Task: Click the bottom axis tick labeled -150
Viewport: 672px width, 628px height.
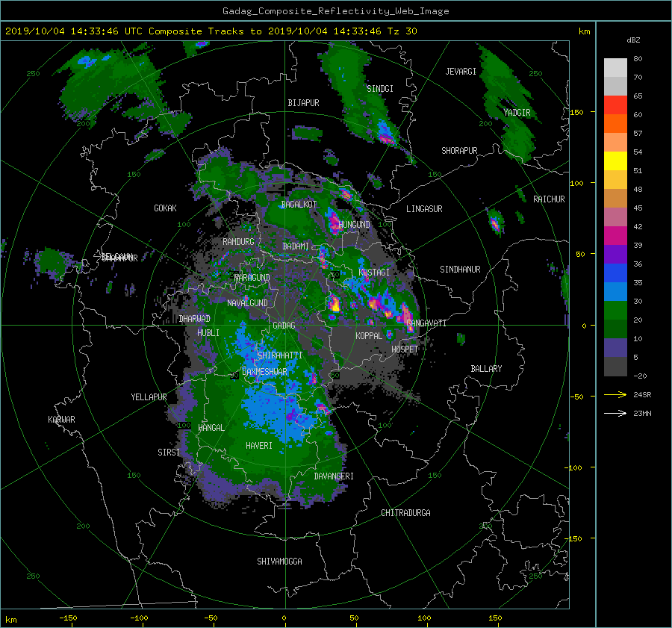Action: (68, 618)
